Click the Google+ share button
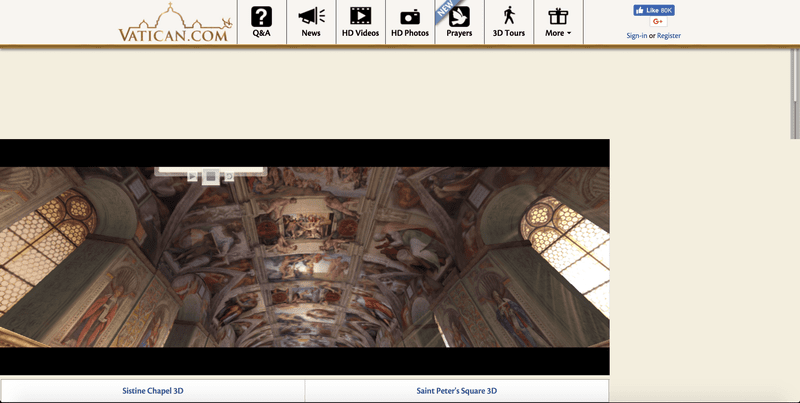Image resolution: width=800 pixels, height=403 pixels. coord(658,21)
